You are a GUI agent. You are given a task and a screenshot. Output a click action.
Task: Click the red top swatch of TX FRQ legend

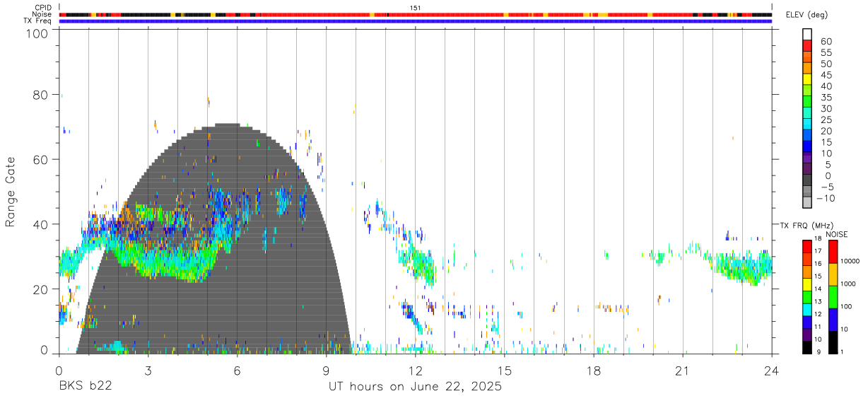808,247
